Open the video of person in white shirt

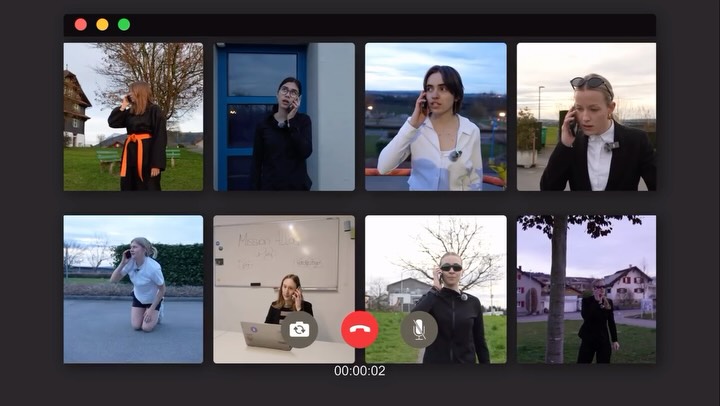435,116
